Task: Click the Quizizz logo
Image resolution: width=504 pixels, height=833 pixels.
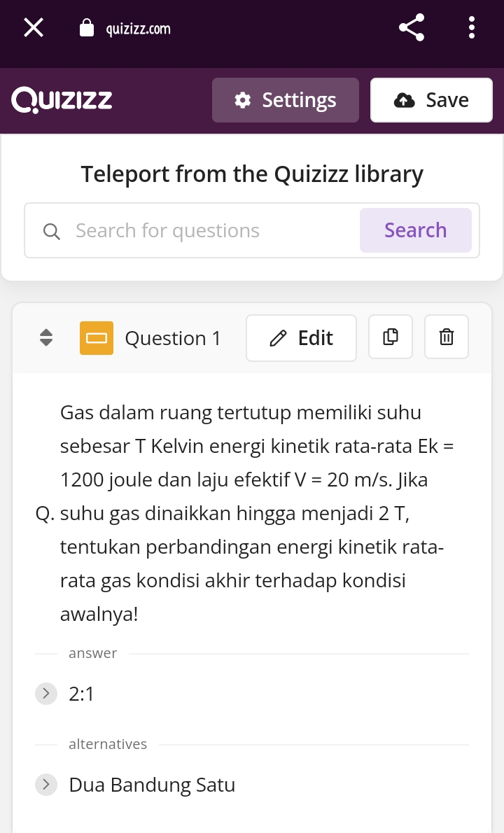Action: click(62, 100)
